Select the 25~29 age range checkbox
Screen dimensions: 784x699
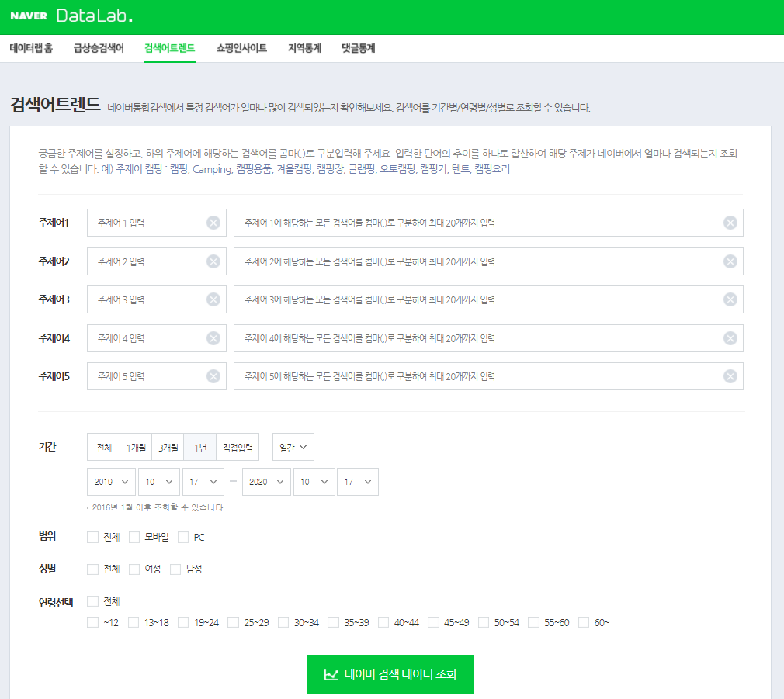tap(233, 621)
